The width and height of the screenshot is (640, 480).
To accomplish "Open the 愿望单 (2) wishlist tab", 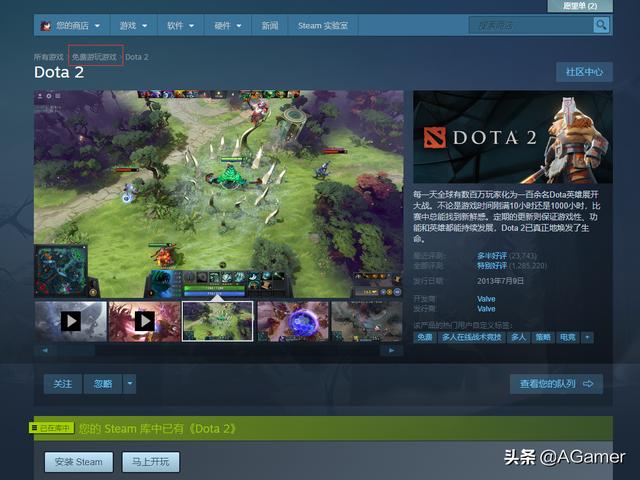I will tap(580, 6).
